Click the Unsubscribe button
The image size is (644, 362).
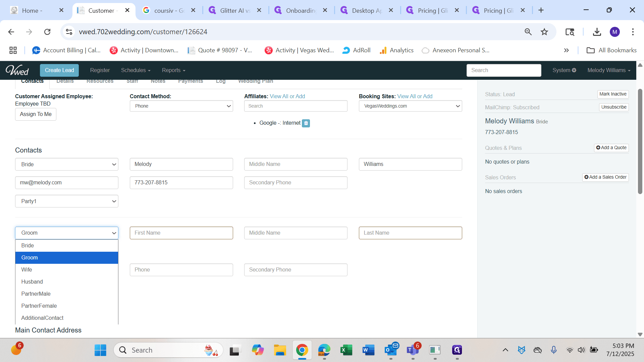[x=614, y=107]
